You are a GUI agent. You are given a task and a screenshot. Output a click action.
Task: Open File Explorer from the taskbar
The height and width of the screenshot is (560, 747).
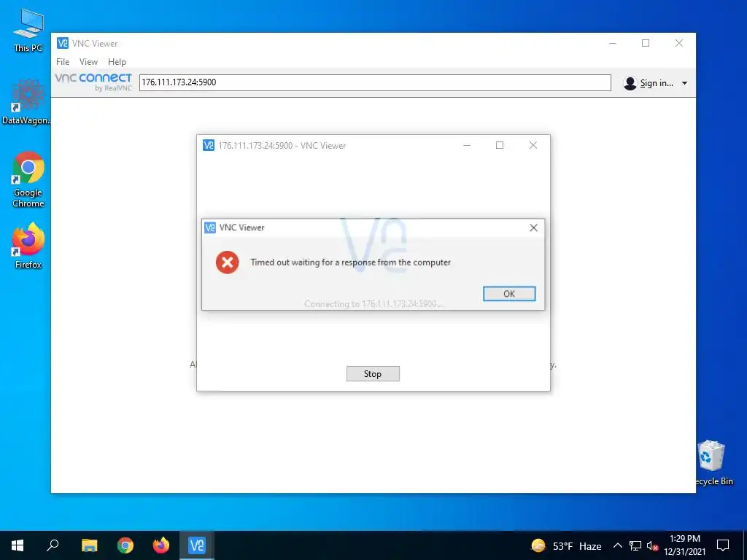coord(89,545)
